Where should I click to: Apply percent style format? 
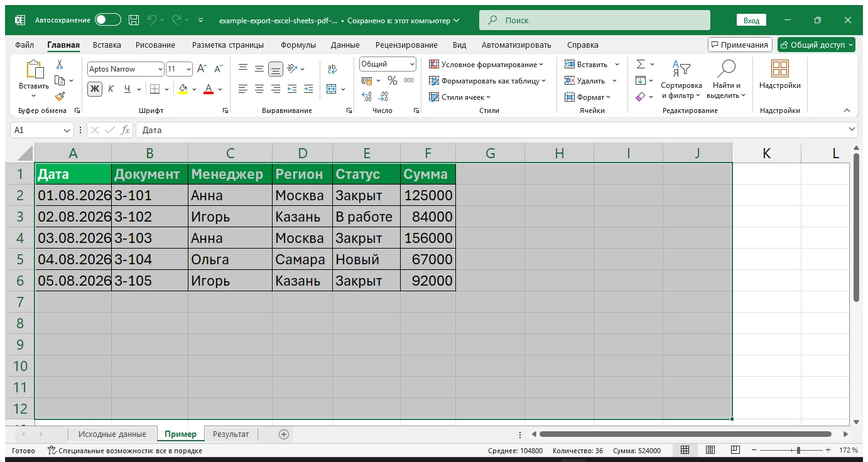coord(393,80)
